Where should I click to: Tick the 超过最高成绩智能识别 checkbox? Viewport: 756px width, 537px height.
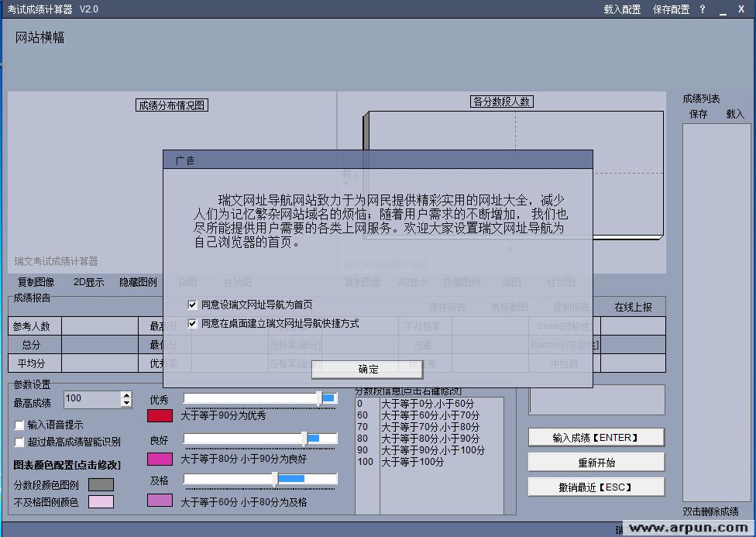tap(20, 442)
